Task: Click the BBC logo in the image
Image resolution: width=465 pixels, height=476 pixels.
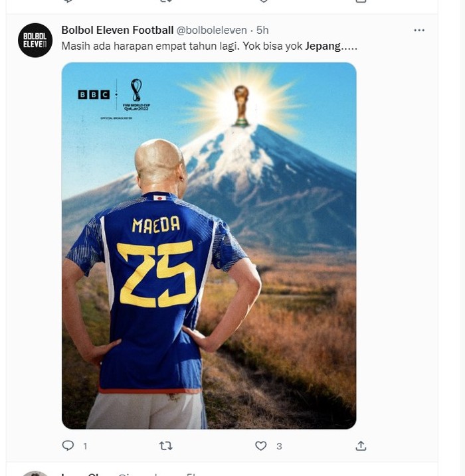Action: coord(93,95)
